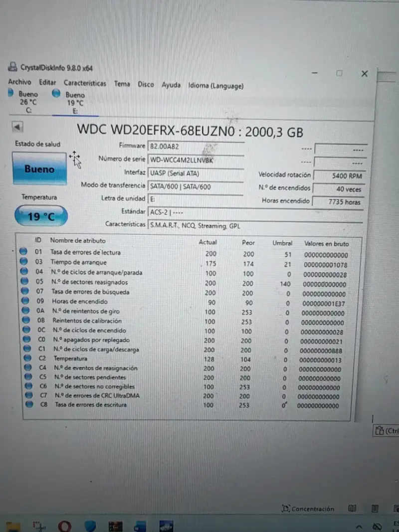Click status icon for sectores reasignados
This screenshot has height=532, width=399.
(x=25, y=281)
